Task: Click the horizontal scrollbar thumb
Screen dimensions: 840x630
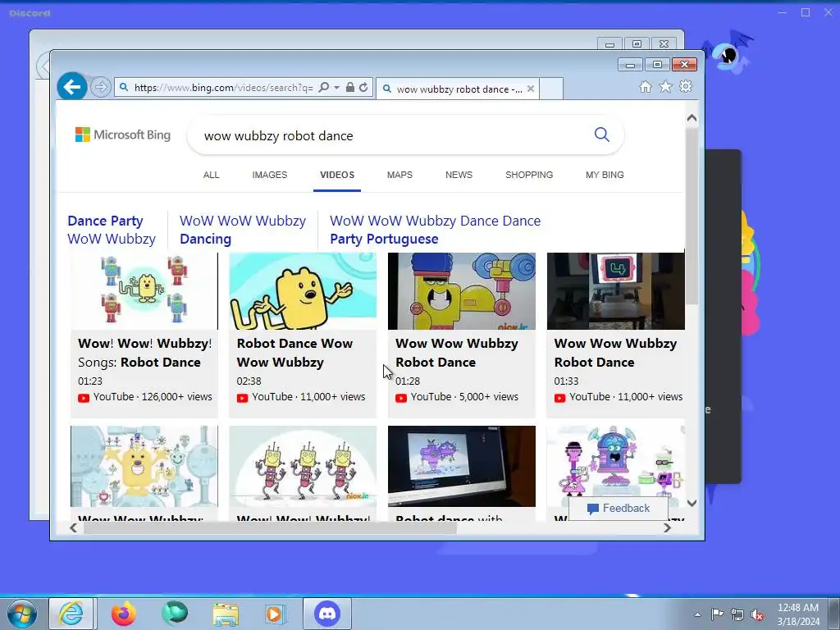Action: click(x=270, y=528)
